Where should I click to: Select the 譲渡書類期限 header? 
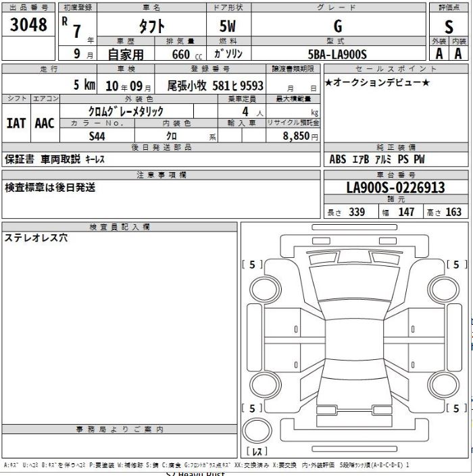click(293, 69)
